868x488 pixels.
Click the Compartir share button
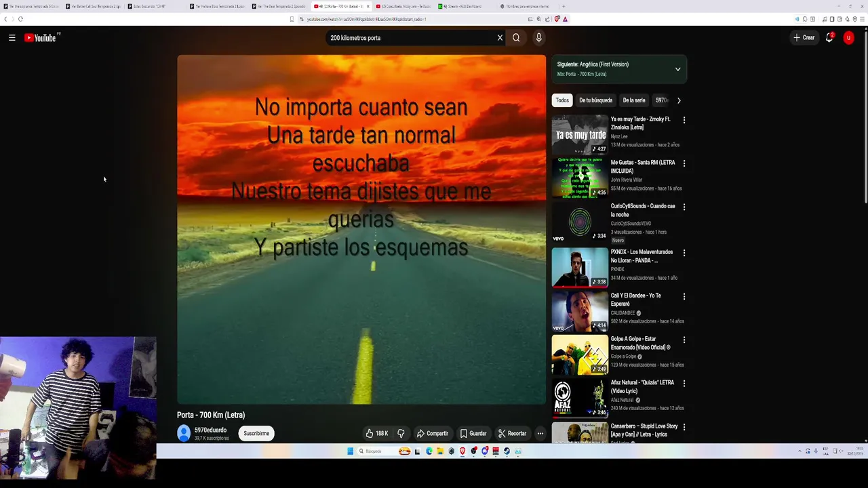pos(432,434)
